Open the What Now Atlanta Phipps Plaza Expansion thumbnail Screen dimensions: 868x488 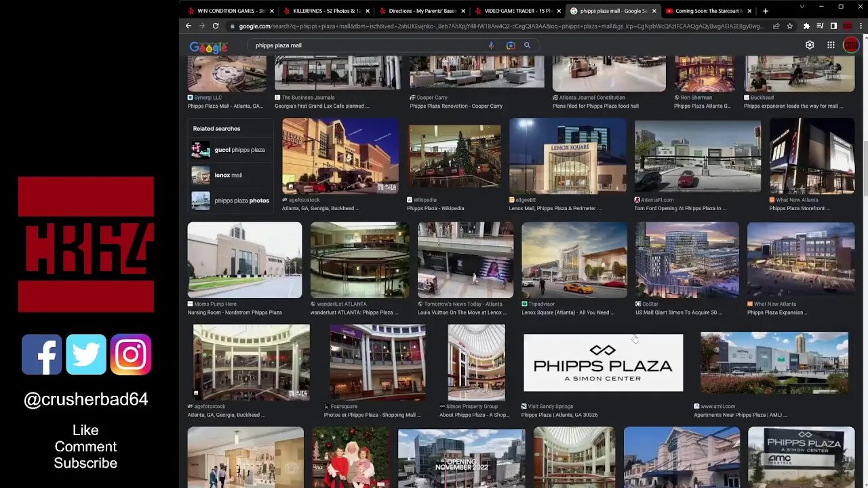(801, 260)
